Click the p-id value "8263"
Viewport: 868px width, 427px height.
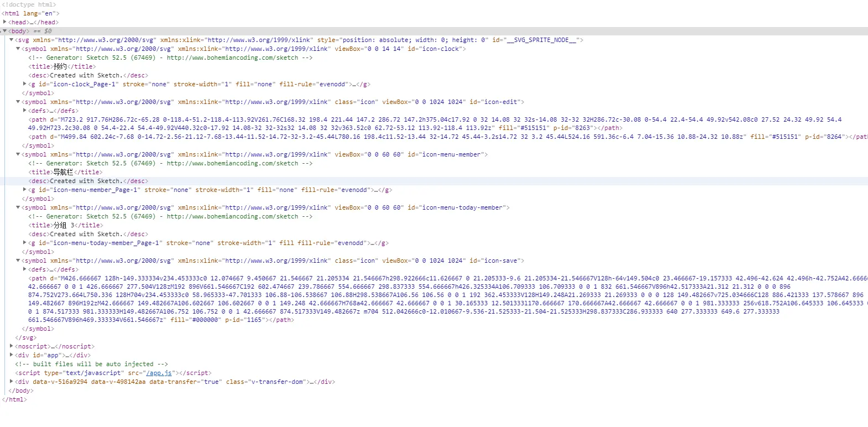pos(583,128)
